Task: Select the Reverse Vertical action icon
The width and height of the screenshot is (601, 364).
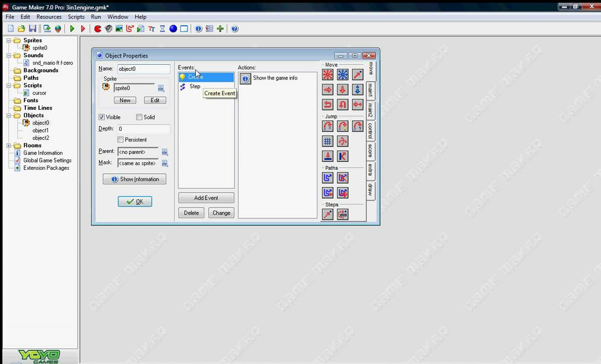Action: click(x=342, y=104)
